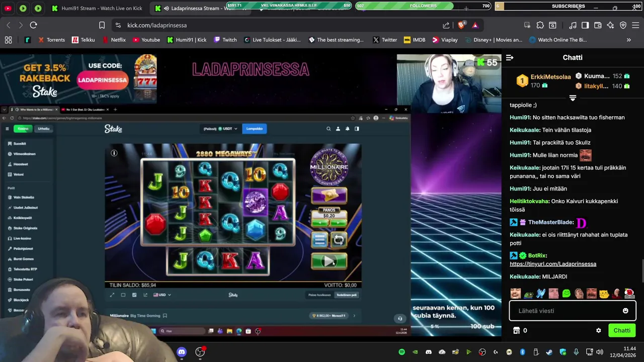
Task: Select the green smiley emote
Action: [x=566, y=293]
